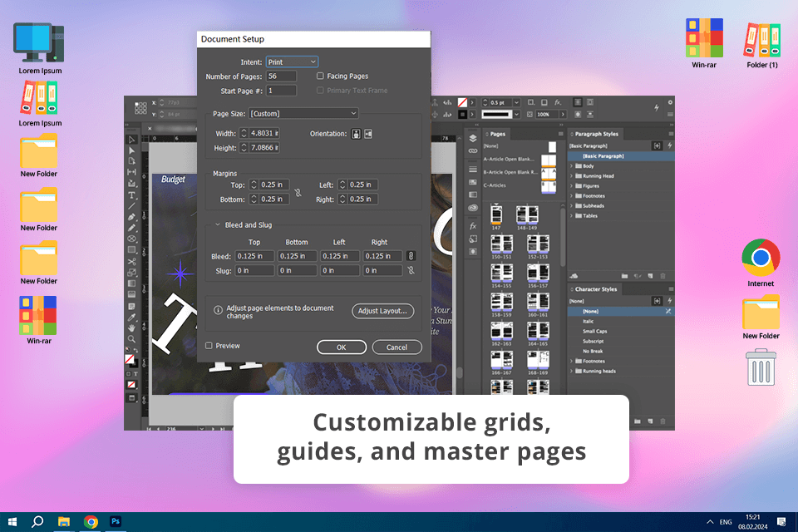The width and height of the screenshot is (798, 532).
Task: Select the Page tool
Action: click(132, 161)
